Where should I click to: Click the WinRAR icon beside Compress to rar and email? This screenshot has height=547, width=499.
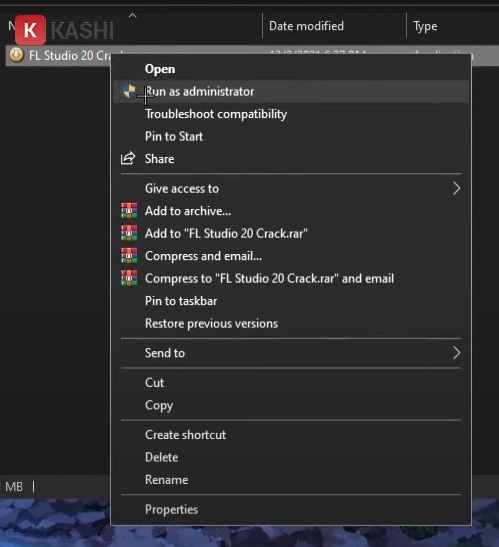point(129,278)
